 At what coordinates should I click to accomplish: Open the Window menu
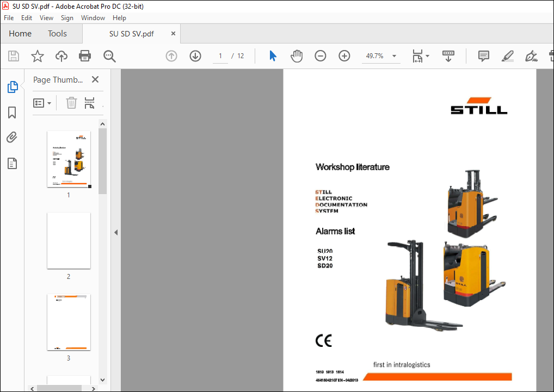pos(93,17)
